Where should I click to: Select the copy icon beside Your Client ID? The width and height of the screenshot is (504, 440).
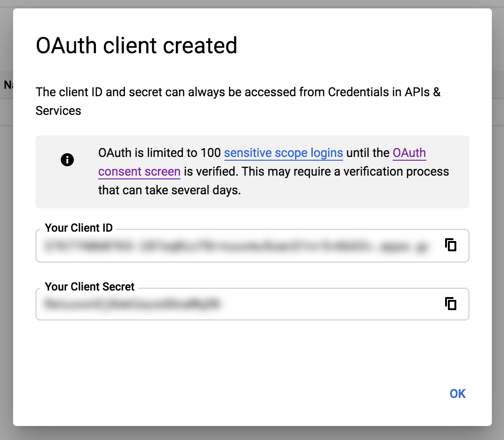click(450, 245)
